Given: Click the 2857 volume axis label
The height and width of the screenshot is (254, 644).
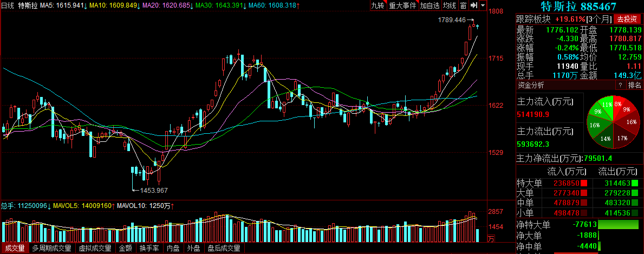Looking at the screenshot, I should pos(496,211).
